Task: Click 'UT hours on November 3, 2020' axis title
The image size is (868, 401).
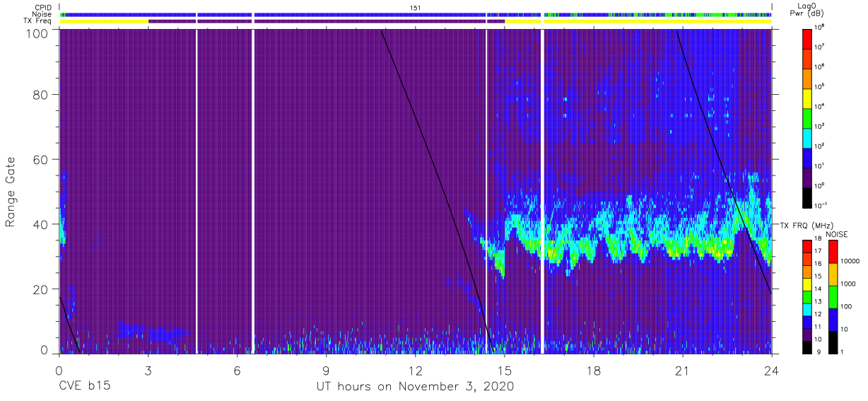Action: pyautogui.click(x=415, y=386)
